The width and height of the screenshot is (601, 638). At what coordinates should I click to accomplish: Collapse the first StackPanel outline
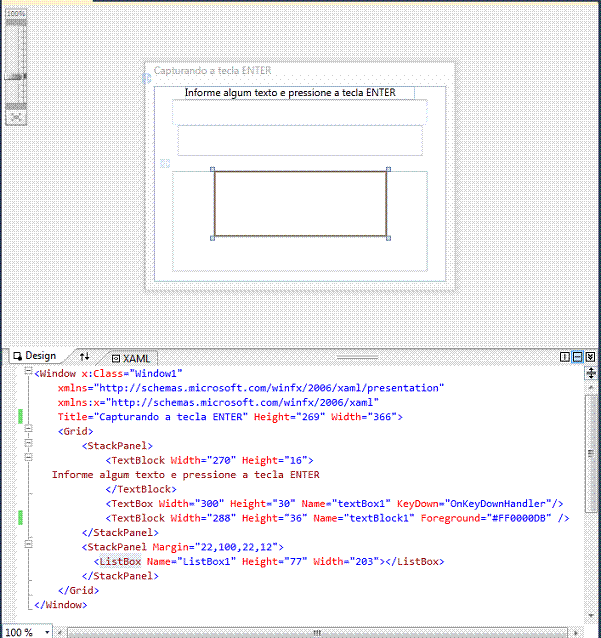[28, 443]
